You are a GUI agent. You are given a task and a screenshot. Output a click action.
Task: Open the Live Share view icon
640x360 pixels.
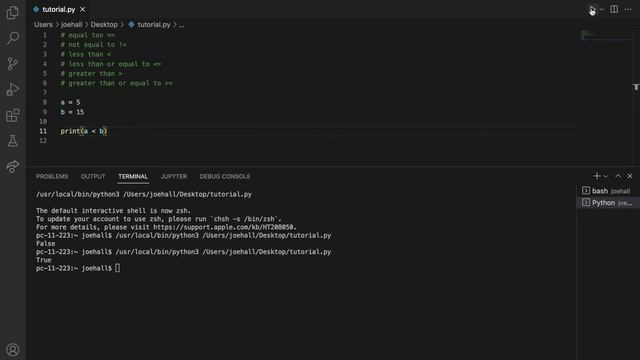[x=13, y=166]
